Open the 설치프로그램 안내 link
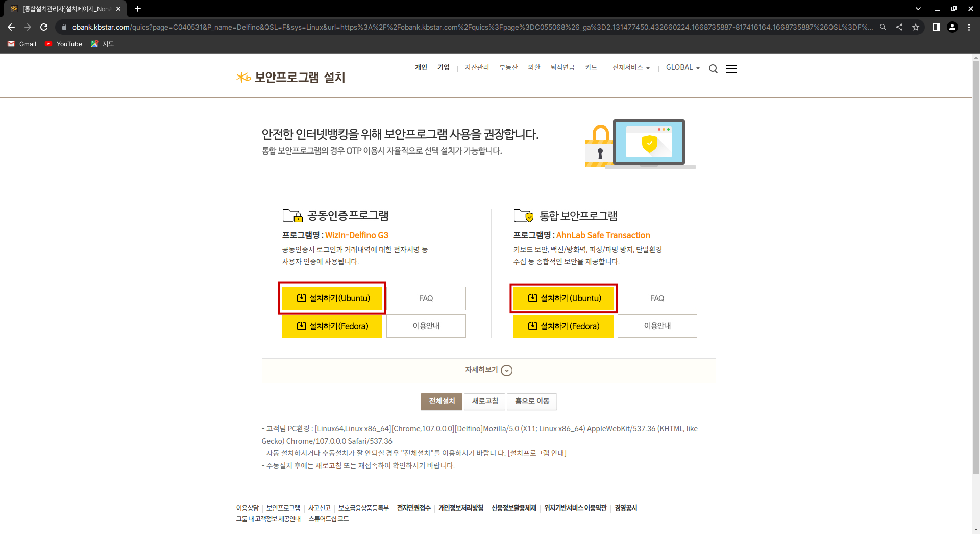980x534 pixels. 537,453
